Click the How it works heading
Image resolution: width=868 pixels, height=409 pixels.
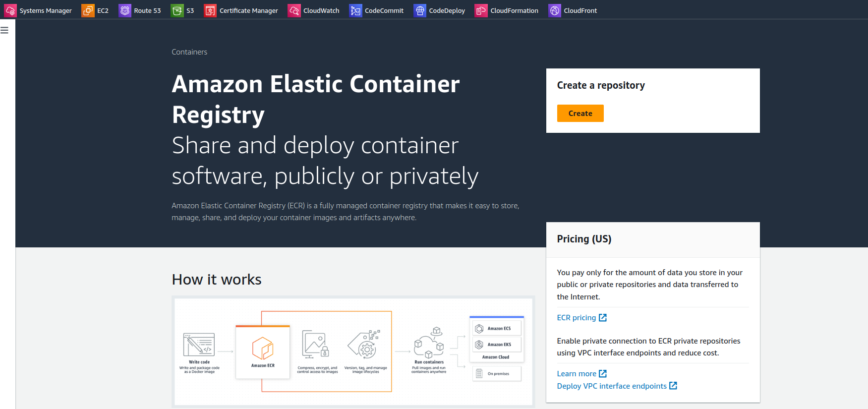pyautogui.click(x=217, y=280)
